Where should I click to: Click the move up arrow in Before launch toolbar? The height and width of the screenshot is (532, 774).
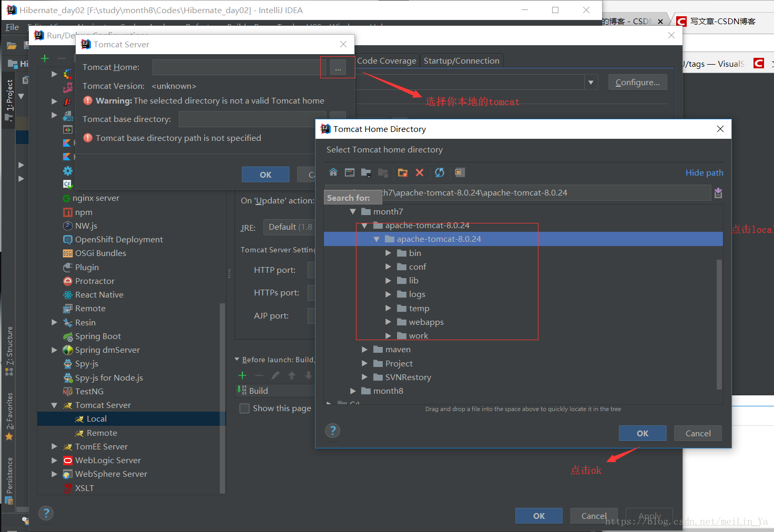coord(292,375)
